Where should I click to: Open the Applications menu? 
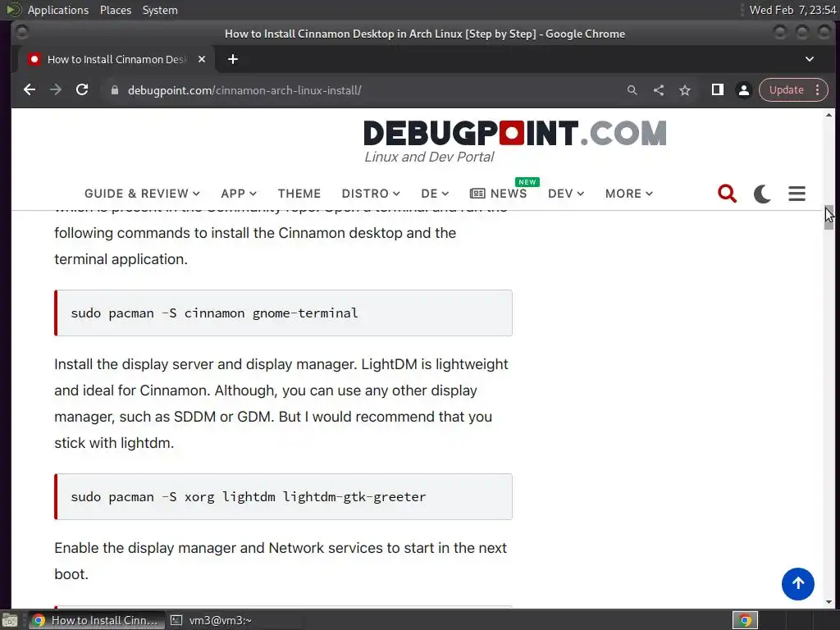click(x=58, y=10)
